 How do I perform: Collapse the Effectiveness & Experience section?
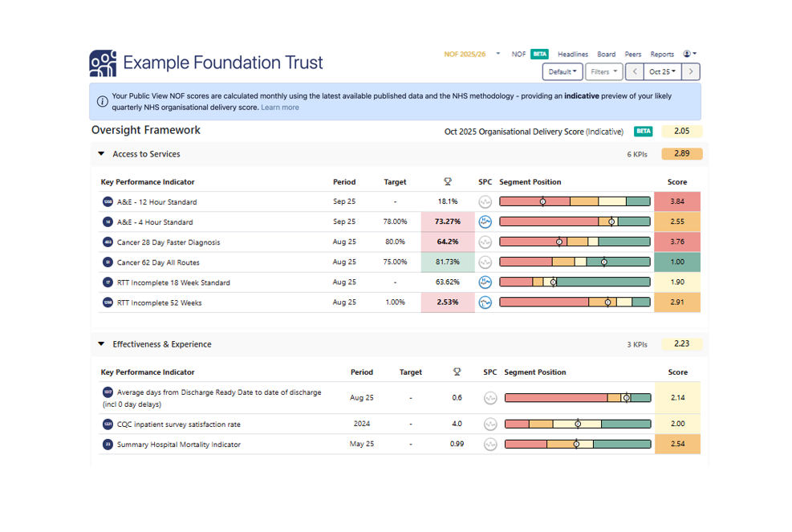point(101,344)
